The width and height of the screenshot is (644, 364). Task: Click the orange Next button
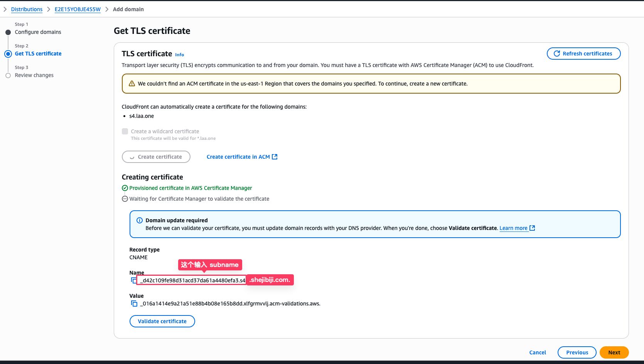pos(614,352)
